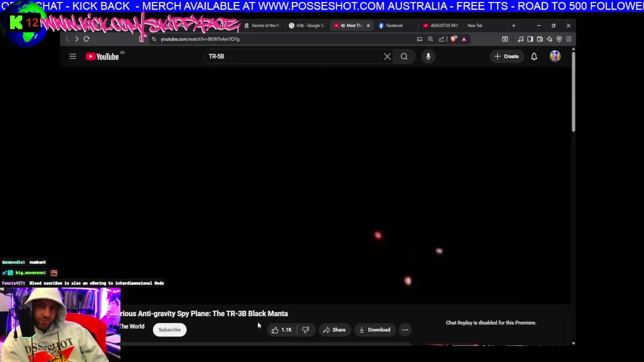Start voice search with the microphone icon
The height and width of the screenshot is (362, 644).
click(x=428, y=56)
